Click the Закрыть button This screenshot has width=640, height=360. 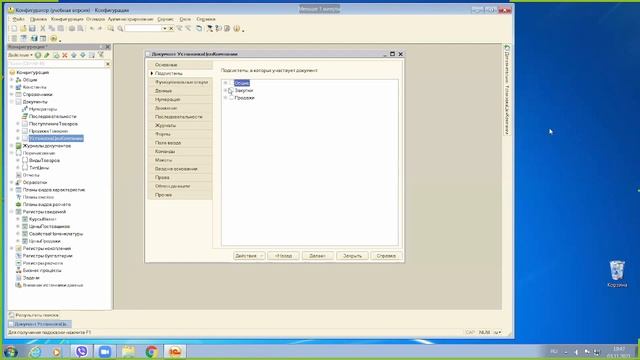pyautogui.click(x=352, y=256)
